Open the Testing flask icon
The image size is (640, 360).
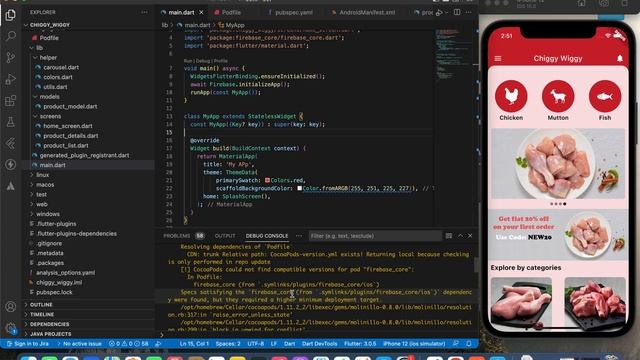(x=11, y=122)
